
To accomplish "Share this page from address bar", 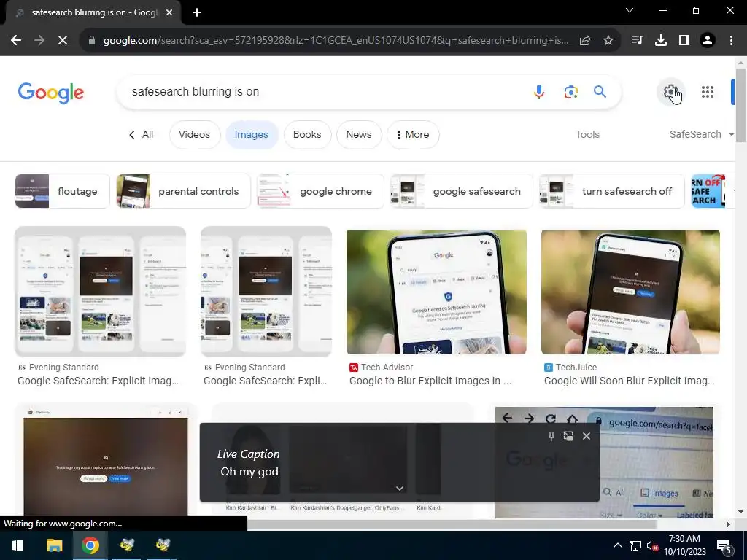I will tap(585, 41).
